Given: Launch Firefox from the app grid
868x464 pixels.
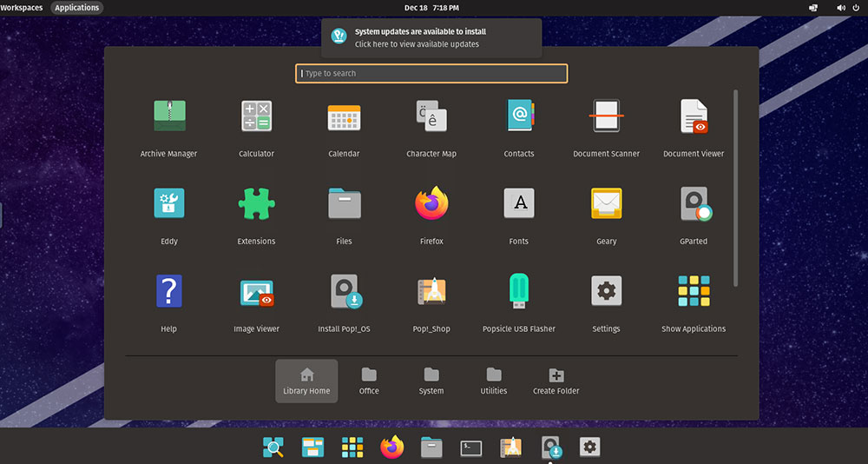Looking at the screenshot, I should tap(431, 203).
